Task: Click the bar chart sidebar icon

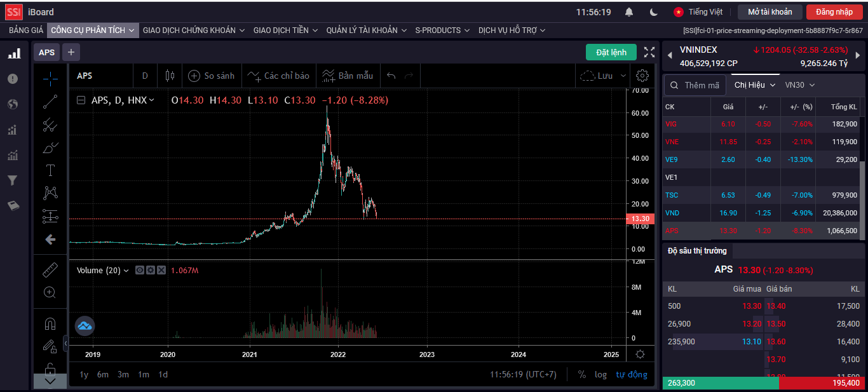Action: pyautogui.click(x=13, y=53)
